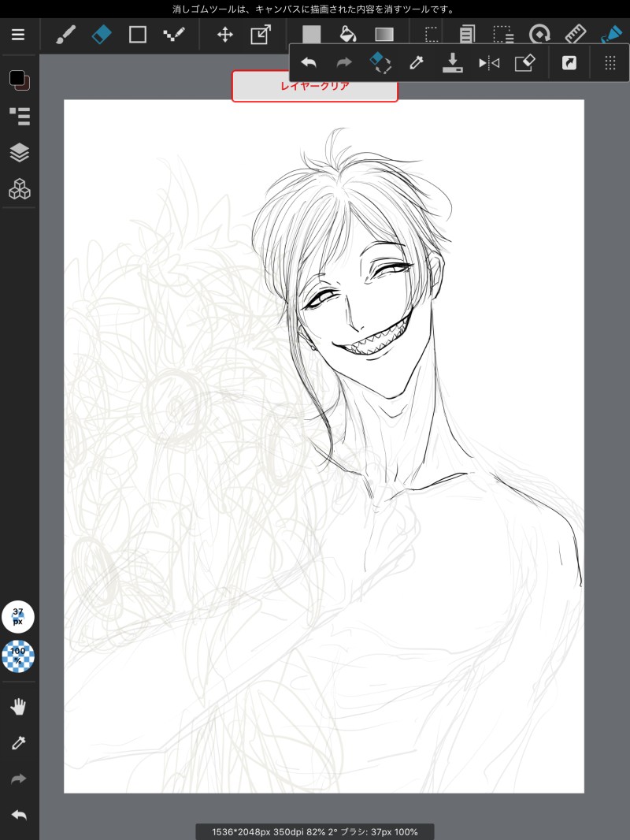The width and height of the screenshot is (630, 840).
Task: Select the left sidebar eyedropper tool
Action: tap(19, 742)
